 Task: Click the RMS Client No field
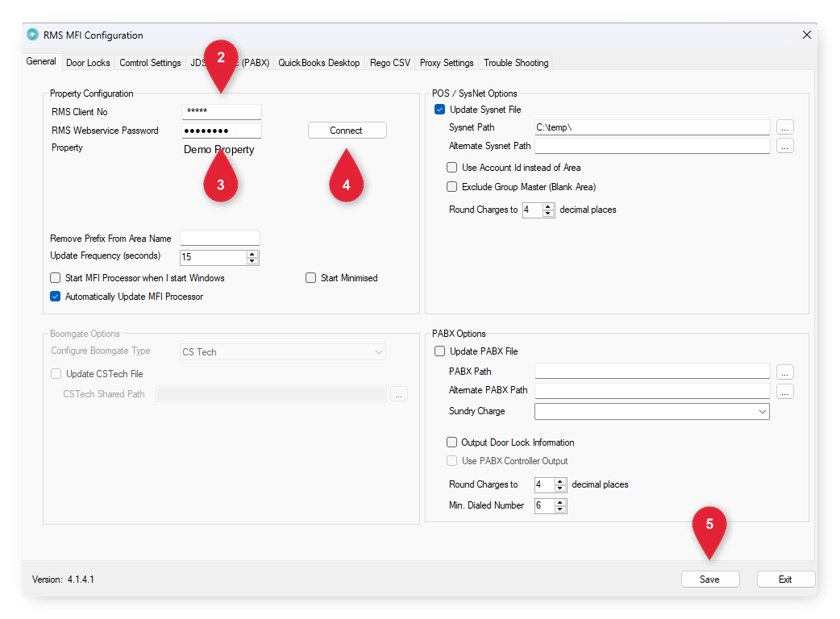pos(222,111)
